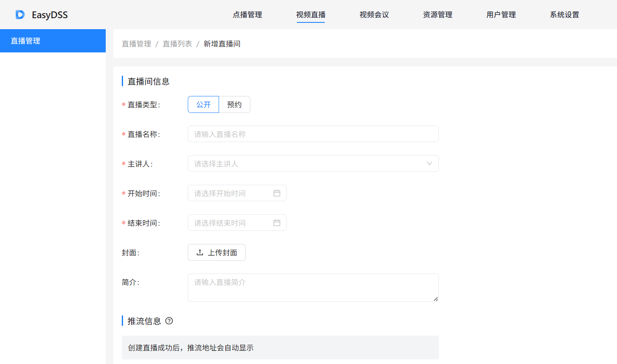Click the upload arrow icon in 上传封面

click(199, 252)
